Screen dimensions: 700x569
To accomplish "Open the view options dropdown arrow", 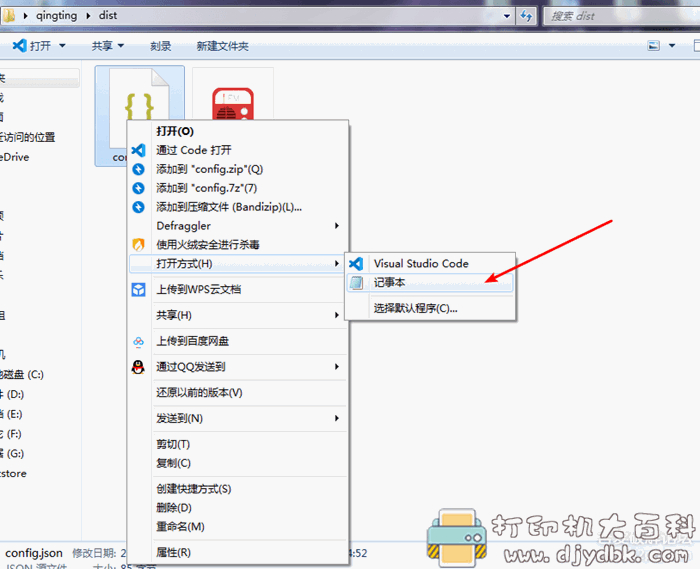I will [672, 46].
